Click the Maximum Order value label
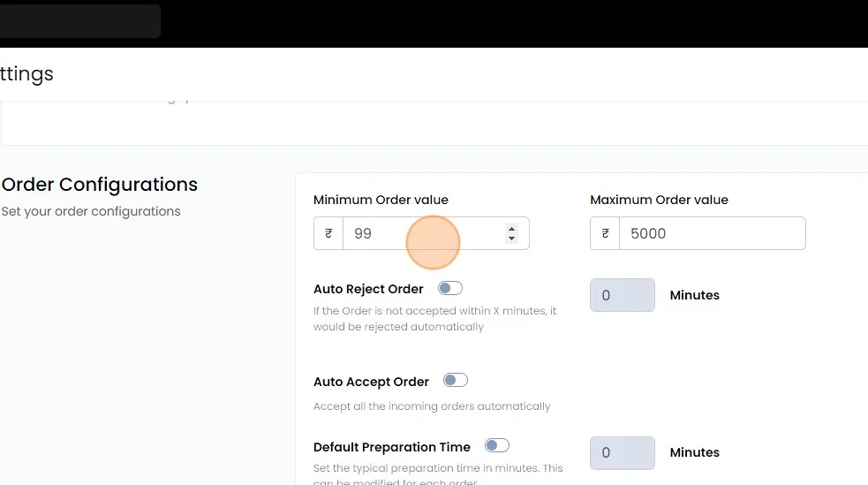This screenshot has width=868, height=485. tap(659, 200)
